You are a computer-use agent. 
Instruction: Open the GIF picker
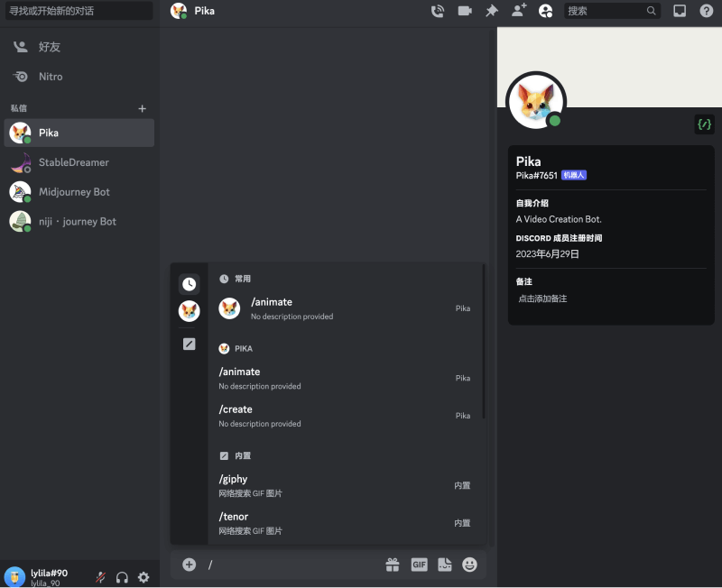419,565
